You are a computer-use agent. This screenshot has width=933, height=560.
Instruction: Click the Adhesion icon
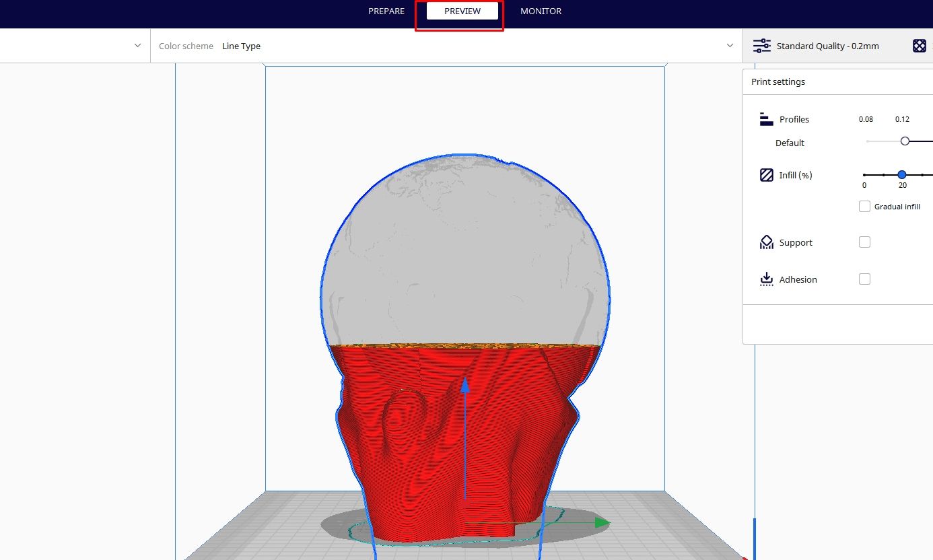pyautogui.click(x=767, y=279)
